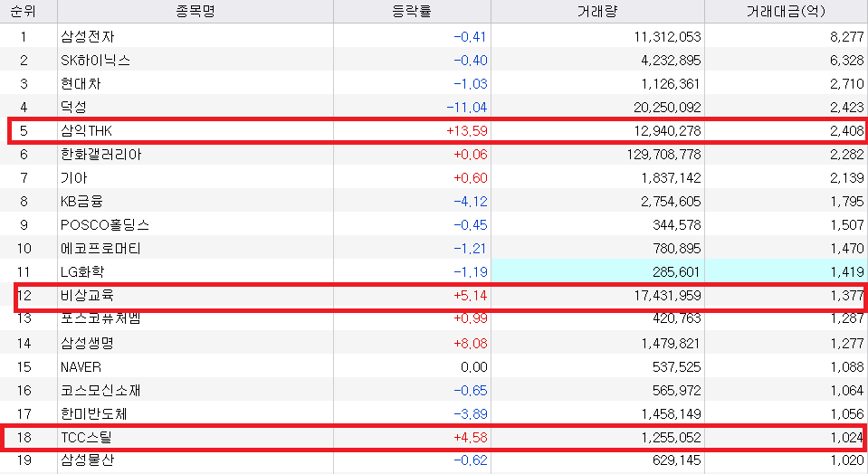Viewport: 868px width, 474px height.
Task: Click volume value 1,255,052
Action: (671, 438)
